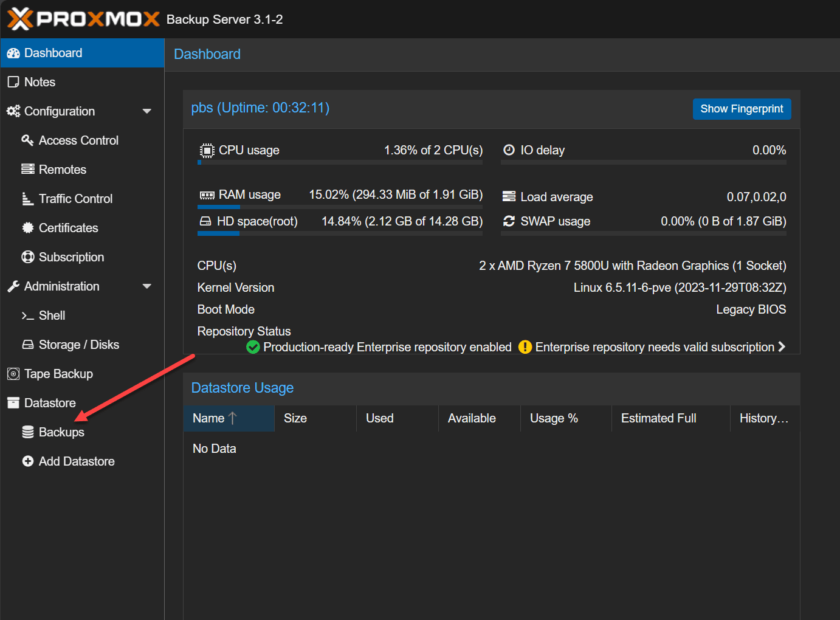840x620 pixels.
Task: Go to Access Control
Action: [x=82, y=140]
